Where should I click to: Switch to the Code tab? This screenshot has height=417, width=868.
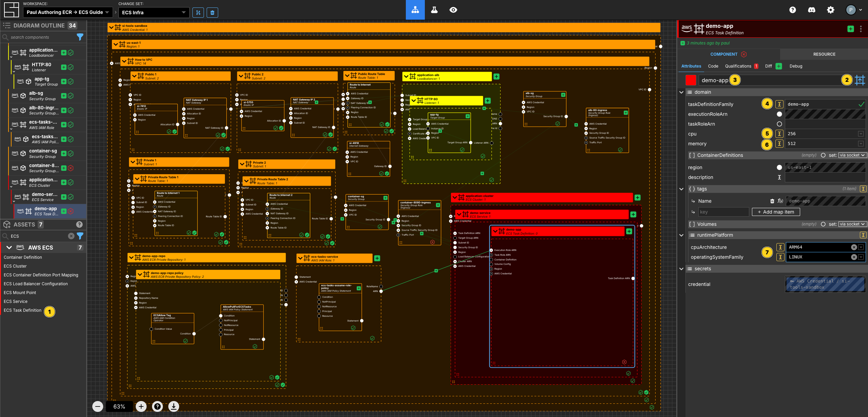714,66
